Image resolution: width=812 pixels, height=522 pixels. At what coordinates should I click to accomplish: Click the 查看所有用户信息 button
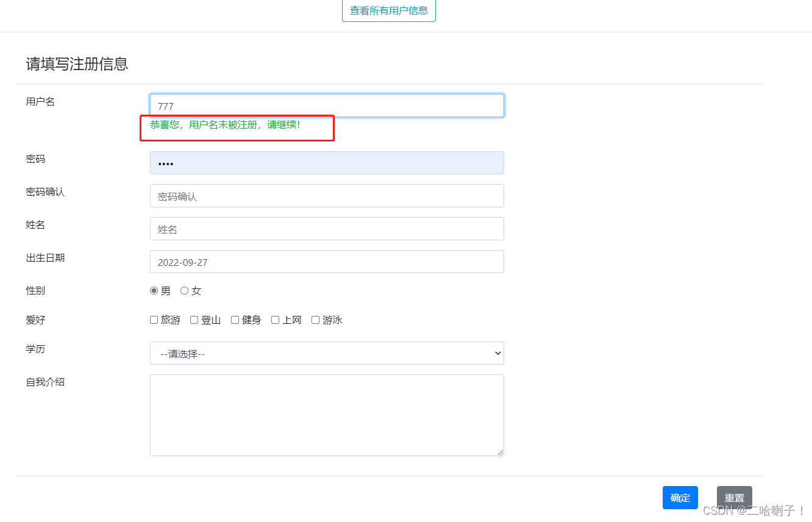(388, 10)
